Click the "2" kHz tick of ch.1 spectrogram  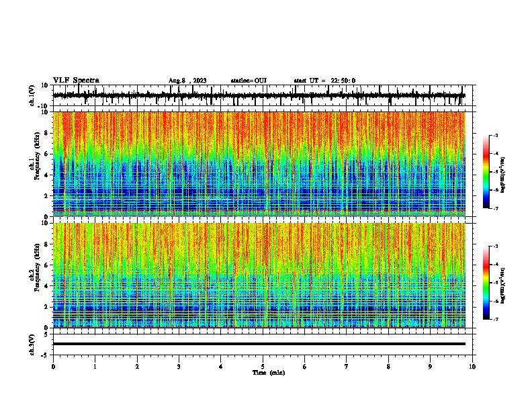tap(46, 196)
